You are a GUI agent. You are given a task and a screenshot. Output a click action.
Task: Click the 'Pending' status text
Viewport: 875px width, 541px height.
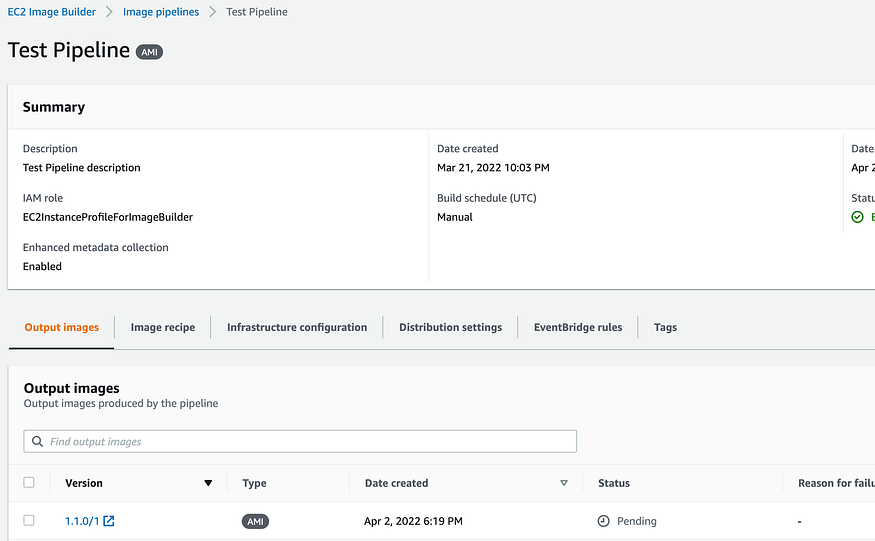(x=637, y=521)
